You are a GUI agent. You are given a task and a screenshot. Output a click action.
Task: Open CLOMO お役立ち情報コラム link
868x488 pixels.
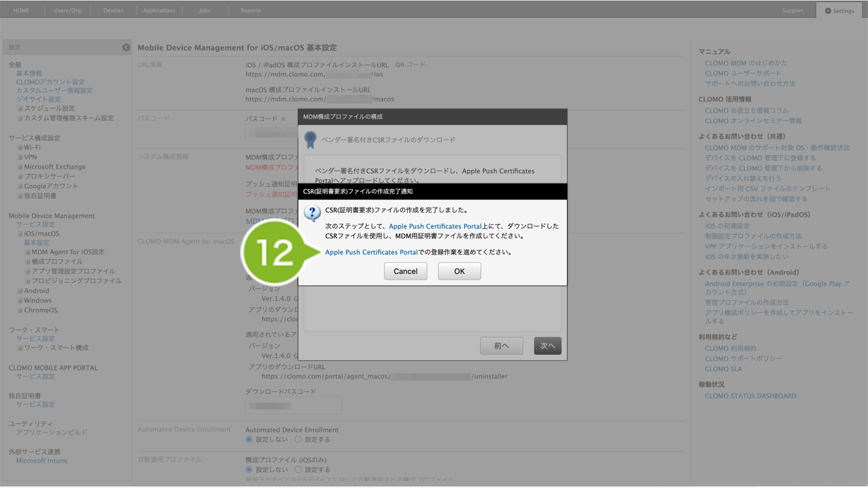[x=746, y=111]
